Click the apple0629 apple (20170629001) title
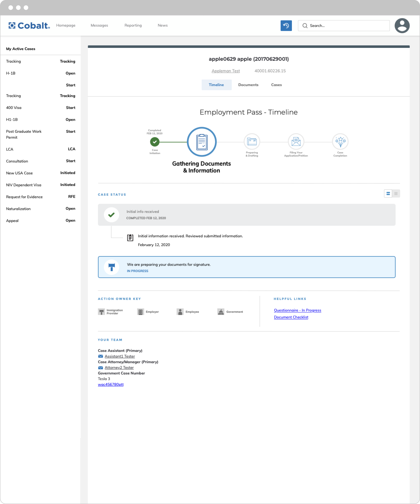 [x=249, y=59]
